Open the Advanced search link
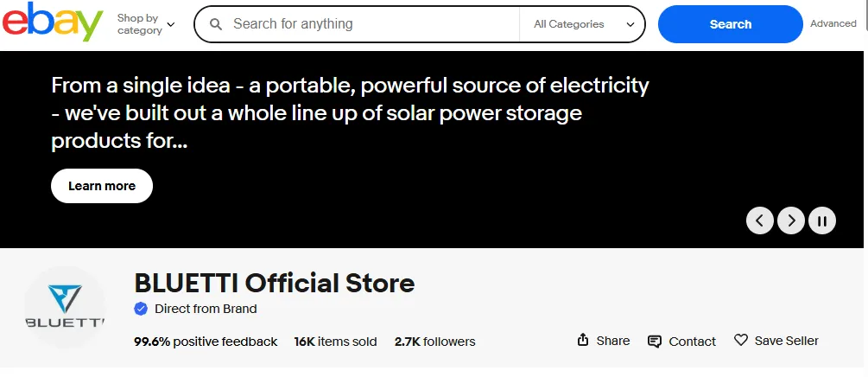 pos(833,24)
